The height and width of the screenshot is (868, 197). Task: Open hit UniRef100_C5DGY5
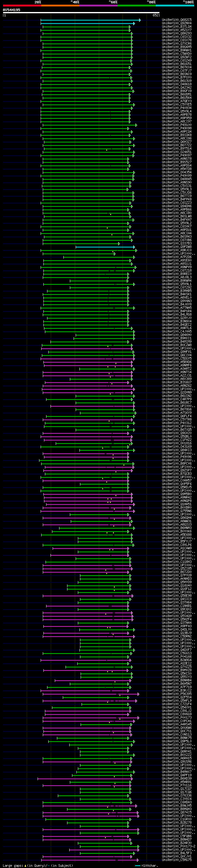click(177, 358)
